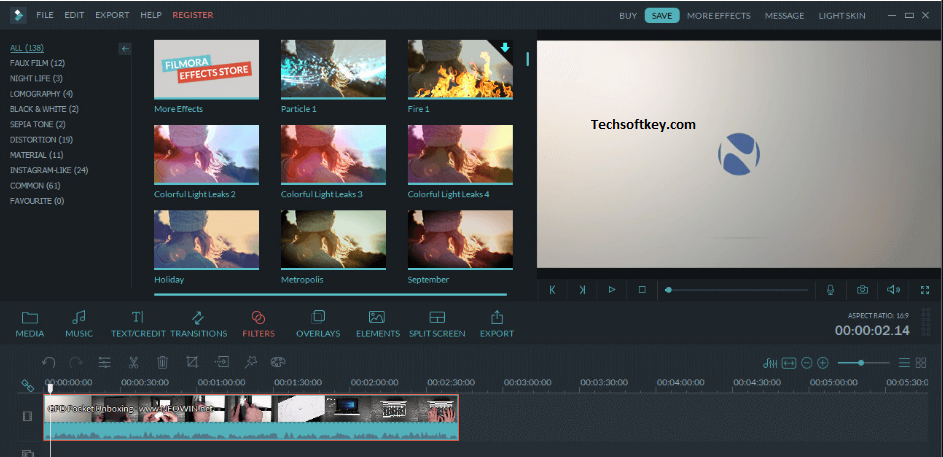
Task: Collapse the filter category panel arrow
Action: tap(125, 49)
